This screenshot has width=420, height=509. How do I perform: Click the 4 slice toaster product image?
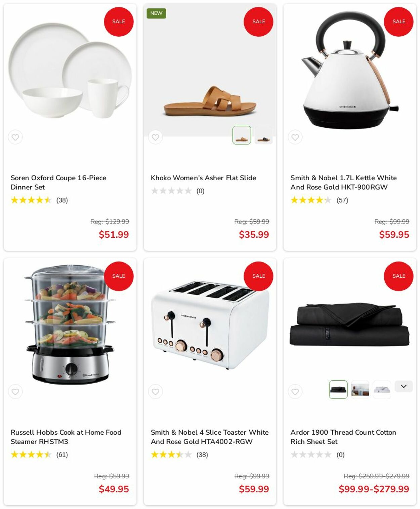tap(210, 325)
